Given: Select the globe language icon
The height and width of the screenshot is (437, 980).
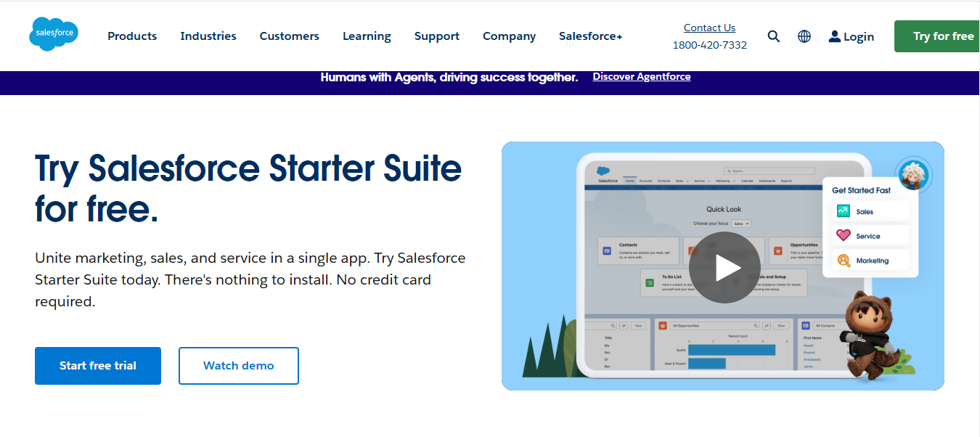Looking at the screenshot, I should pyautogui.click(x=804, y=36).
